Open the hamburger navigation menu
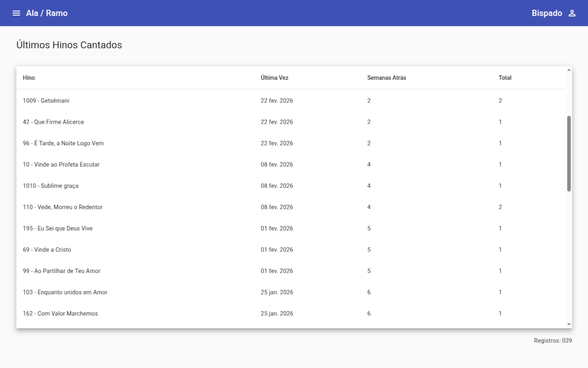588x368 pixels. [x=17, y=13]
